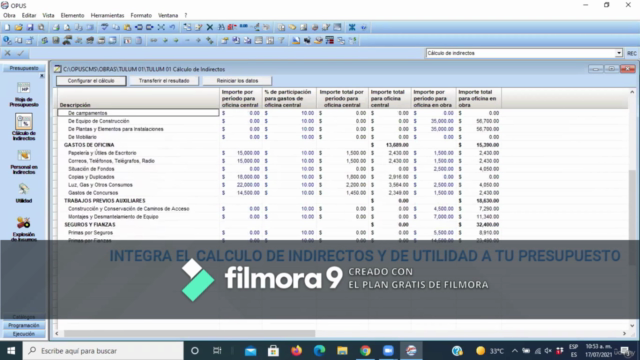Viewport: 640px width, 360px height.
Task: Open File Explorer from the taskbar
Action: click(342, 351)
